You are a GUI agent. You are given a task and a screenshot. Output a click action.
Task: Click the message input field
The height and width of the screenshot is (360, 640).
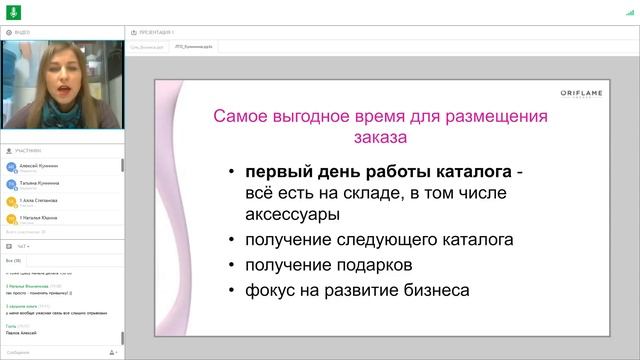(x=55, y=352)
